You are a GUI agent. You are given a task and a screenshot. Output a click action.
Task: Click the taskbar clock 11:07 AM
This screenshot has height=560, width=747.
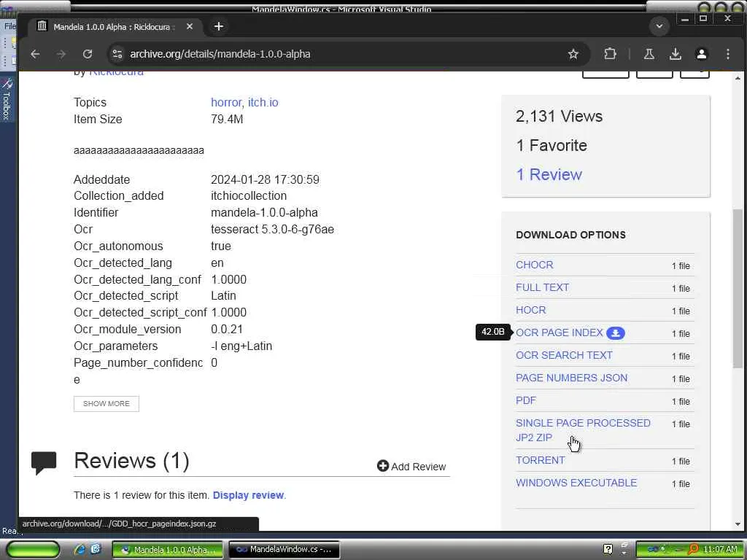coord(720,550)
